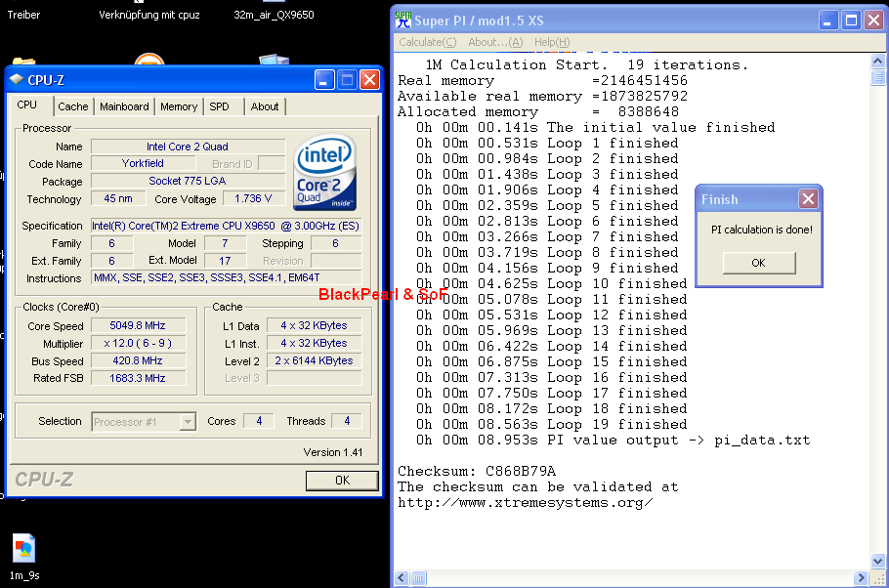Viewport: 889px width, 588px height.
Task: Maximize the Super PI window
Action: (x=851, y=21)
